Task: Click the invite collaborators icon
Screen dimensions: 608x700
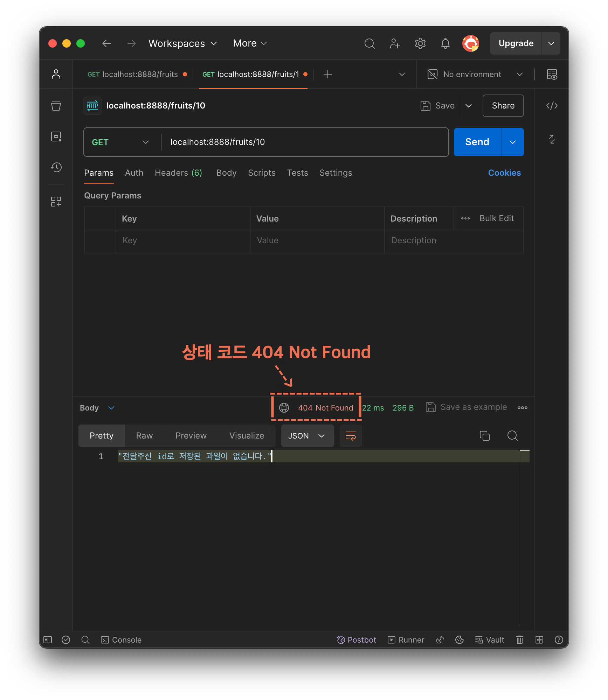Action: (395, 43)
